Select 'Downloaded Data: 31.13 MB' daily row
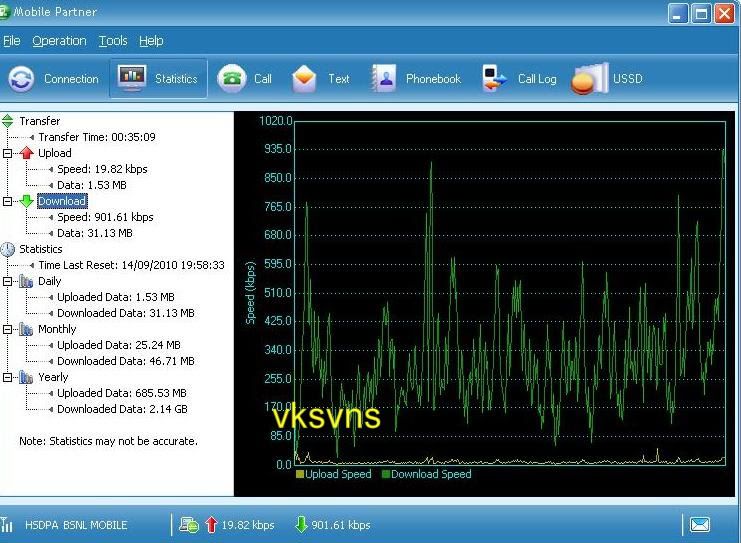The width and height of the screenshot is (741, 543). 126,313
